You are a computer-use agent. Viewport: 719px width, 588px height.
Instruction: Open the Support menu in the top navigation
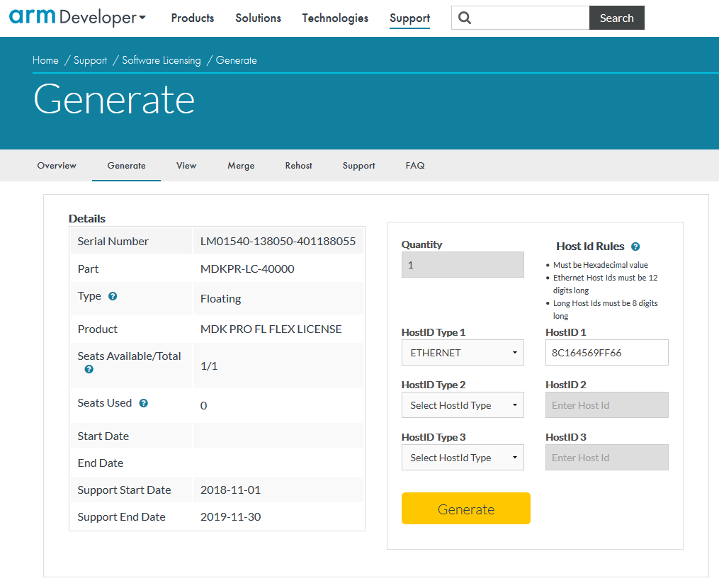(x=410, y=18)
